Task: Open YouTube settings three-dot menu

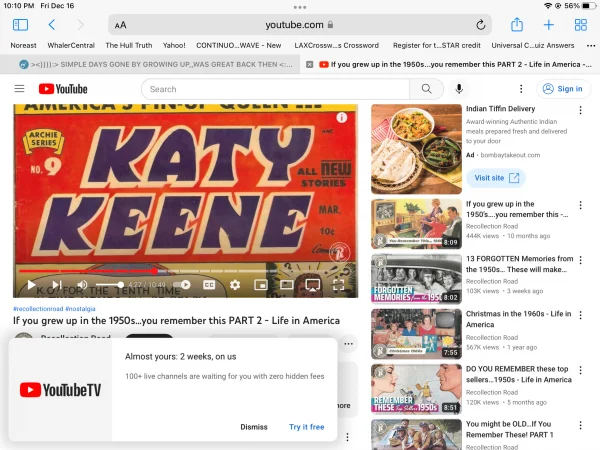Action: coord(521,89)
